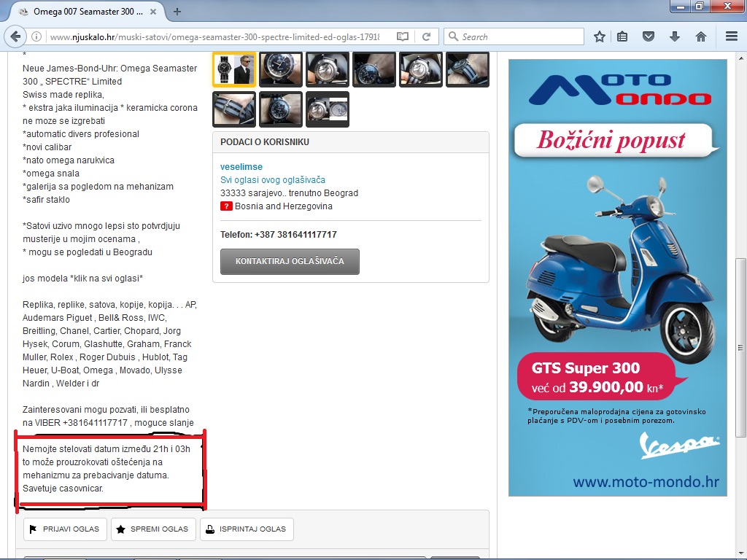Show bookmarks list icon in toolbar
Screen dimensions: 747x560
tap(622, 36)
